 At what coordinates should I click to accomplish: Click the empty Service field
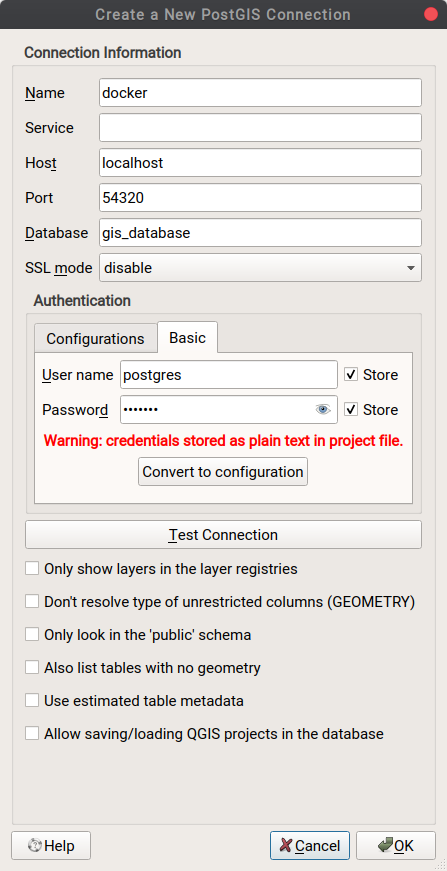[x=260, y=127]
